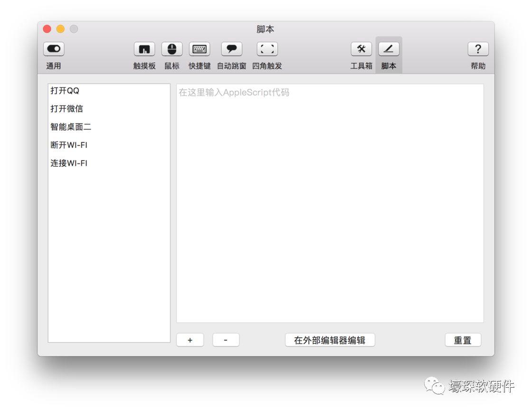Image resolution: width=532 pixels, height=410 pixels.
Task: Click 在外部编辑器编辑 button
Action: click(330, 340)
